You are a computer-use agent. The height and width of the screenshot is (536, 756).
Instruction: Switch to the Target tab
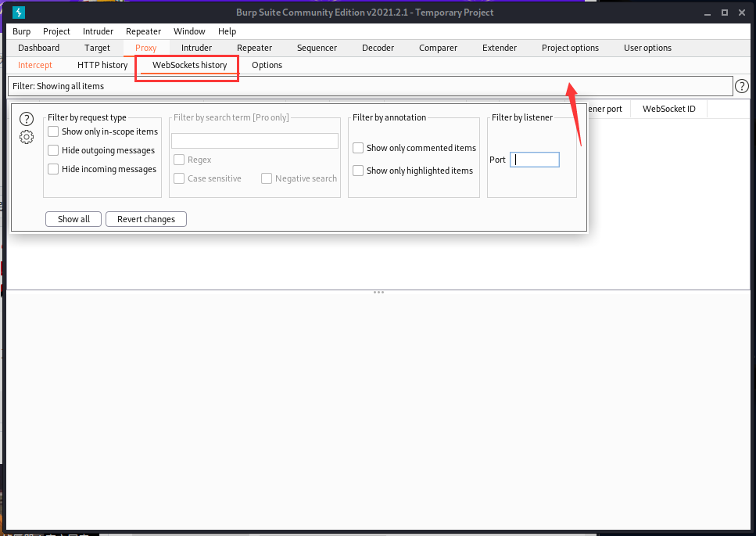click(97, 48)
